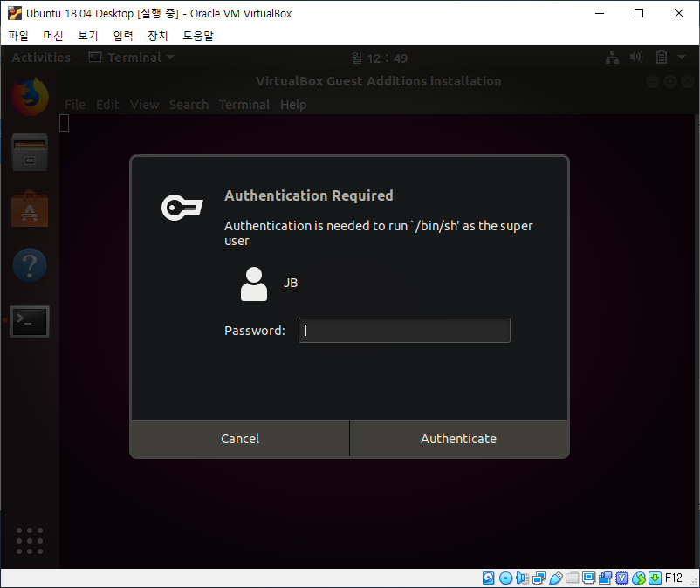Open Firefox from the Ubuntu dock
This screenshot has width=700, height=588.
pyautogui.click(x=30, y=97)
